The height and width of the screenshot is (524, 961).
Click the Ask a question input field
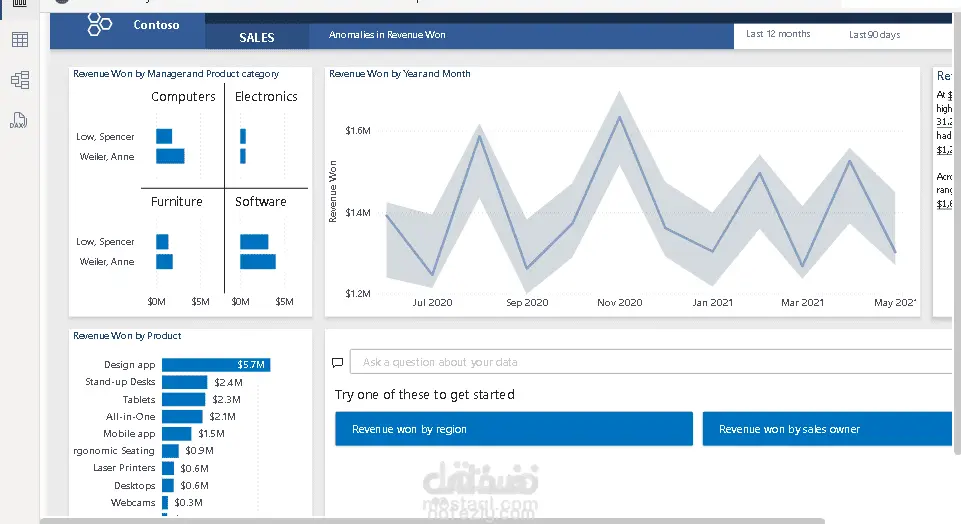point(651,362)
